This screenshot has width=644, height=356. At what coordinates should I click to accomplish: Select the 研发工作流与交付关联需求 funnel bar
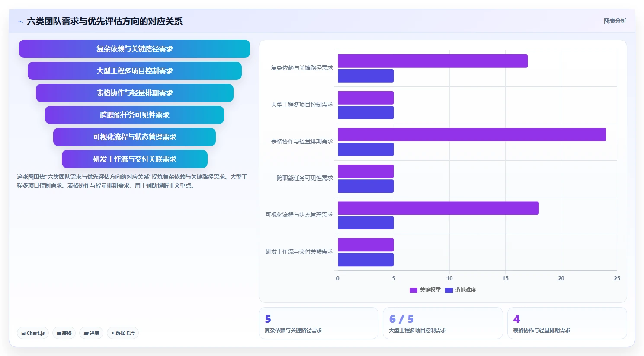click(x=135, y=159)
